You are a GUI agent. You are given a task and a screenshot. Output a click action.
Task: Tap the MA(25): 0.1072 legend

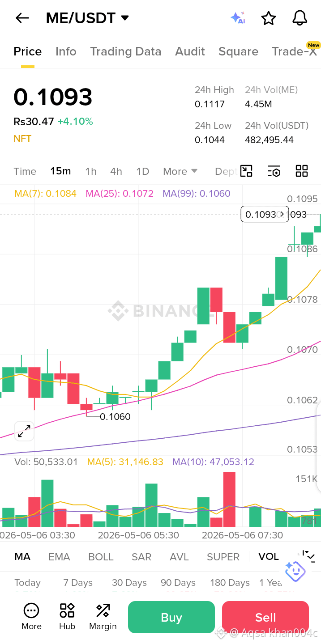[x=120, y=194]
